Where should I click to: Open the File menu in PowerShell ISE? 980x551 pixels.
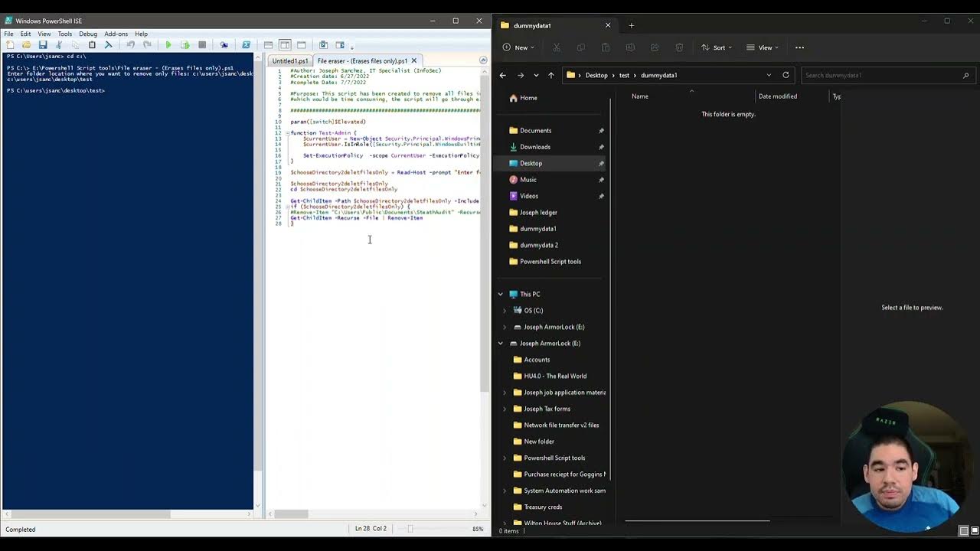(8, 34)
